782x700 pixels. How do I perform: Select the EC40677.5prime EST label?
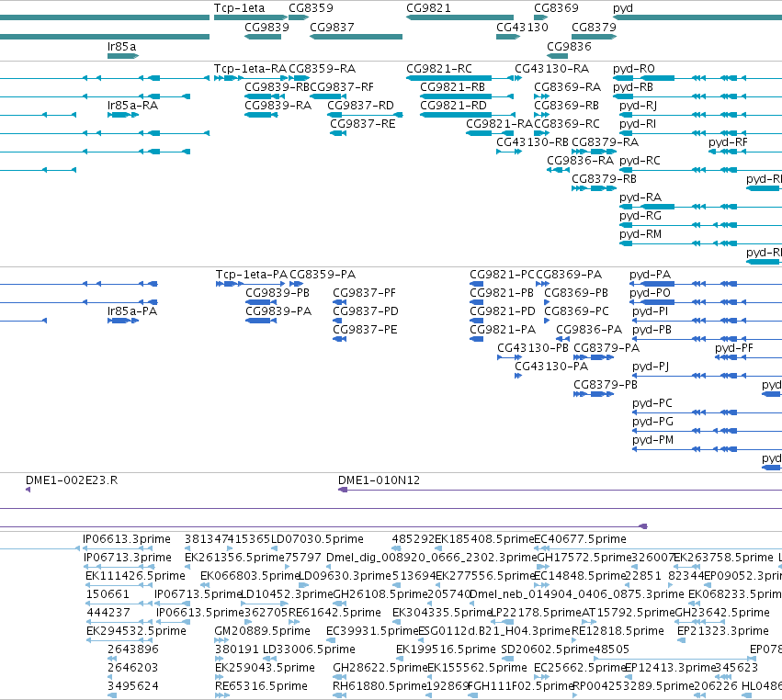click(581, 539)
